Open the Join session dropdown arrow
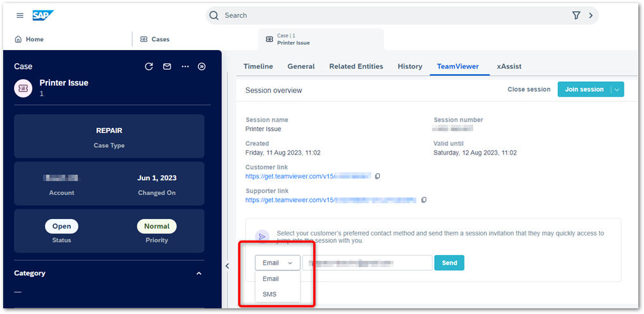The height and width of the screenshot is (314, 644). tap(617, 90)
